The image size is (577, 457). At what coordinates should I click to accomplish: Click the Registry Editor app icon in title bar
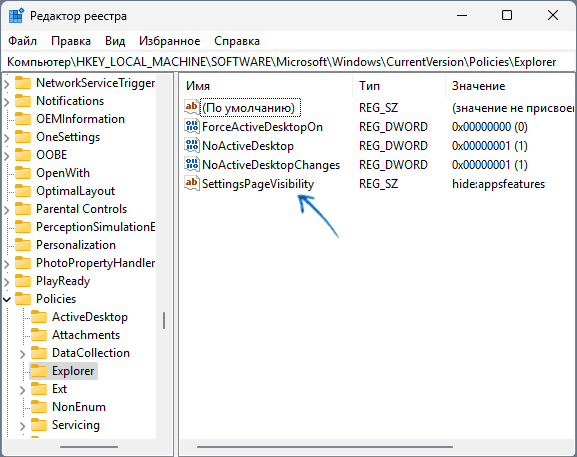coord(16,16)
